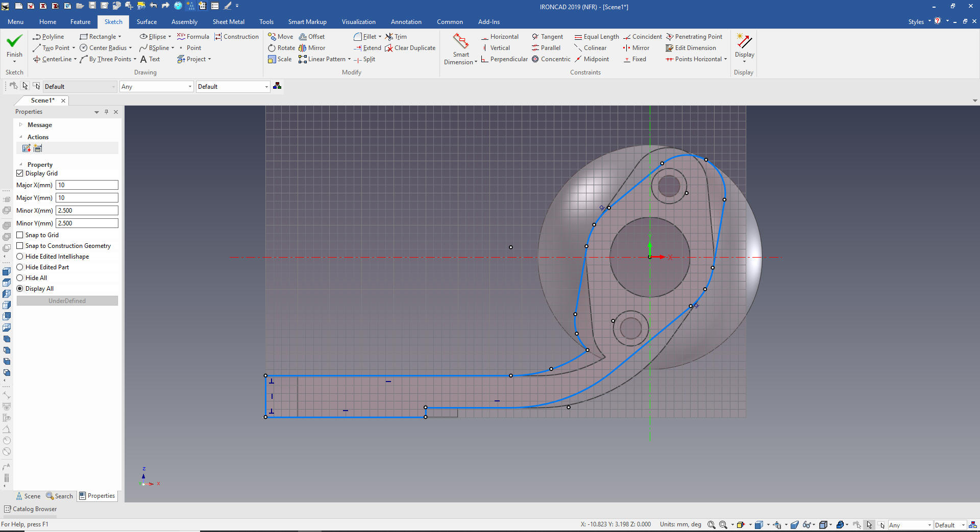The height and width of the screenshot is (532, 980).
Task: Select Hide Edited Intellishape option
Action: (20, 257)
